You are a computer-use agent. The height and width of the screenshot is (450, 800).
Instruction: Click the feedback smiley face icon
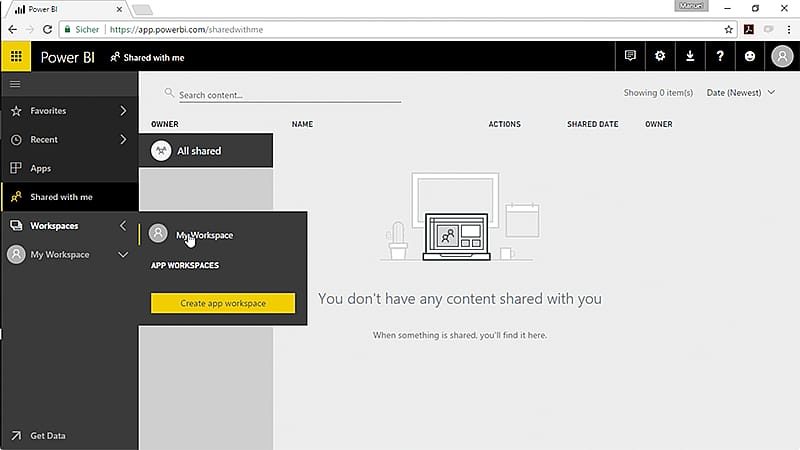click(x=749, y=56)
